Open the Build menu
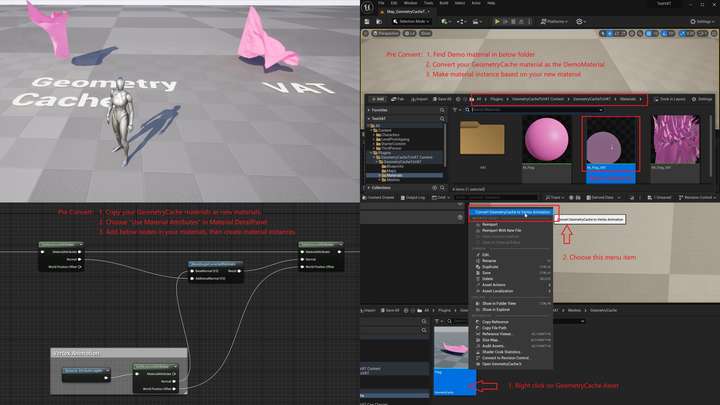The height and width of the screenshot is (405, 720). [x=444, y=3]
